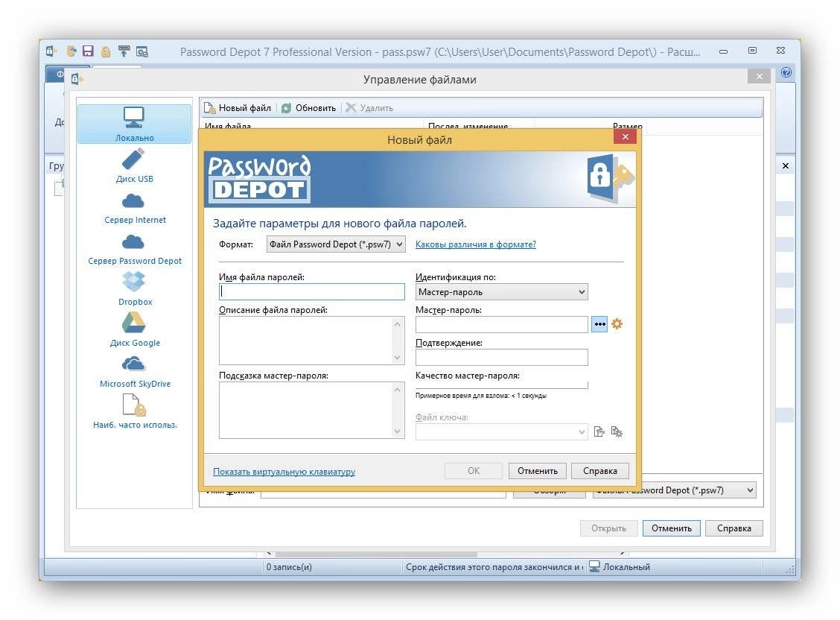Open the Идентификация по dropdown

pos(501,292)
